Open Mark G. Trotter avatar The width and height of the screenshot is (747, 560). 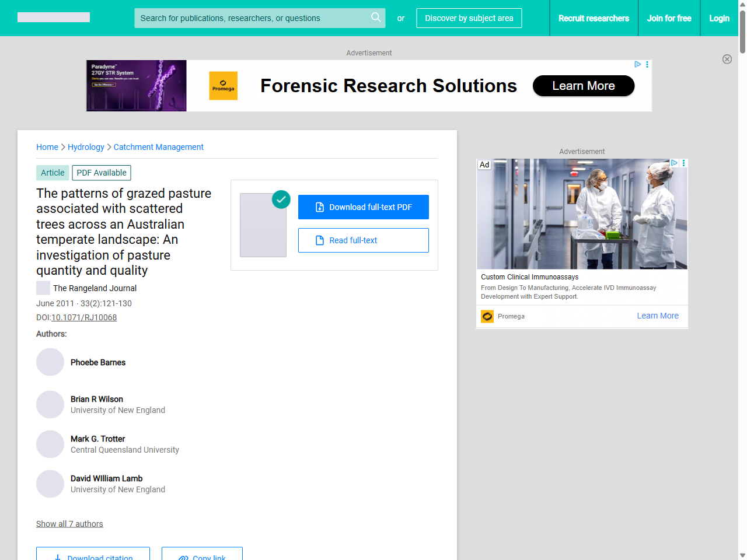coord(50,444)
